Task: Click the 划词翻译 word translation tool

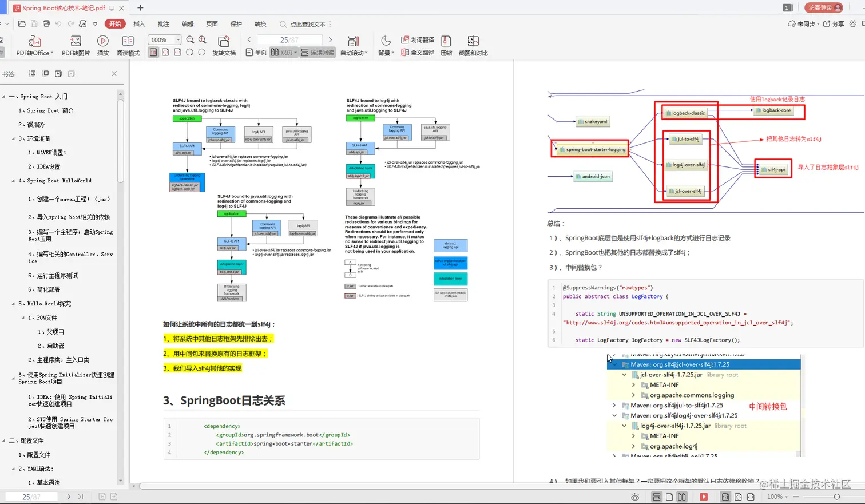Action: tap(418, 40)
